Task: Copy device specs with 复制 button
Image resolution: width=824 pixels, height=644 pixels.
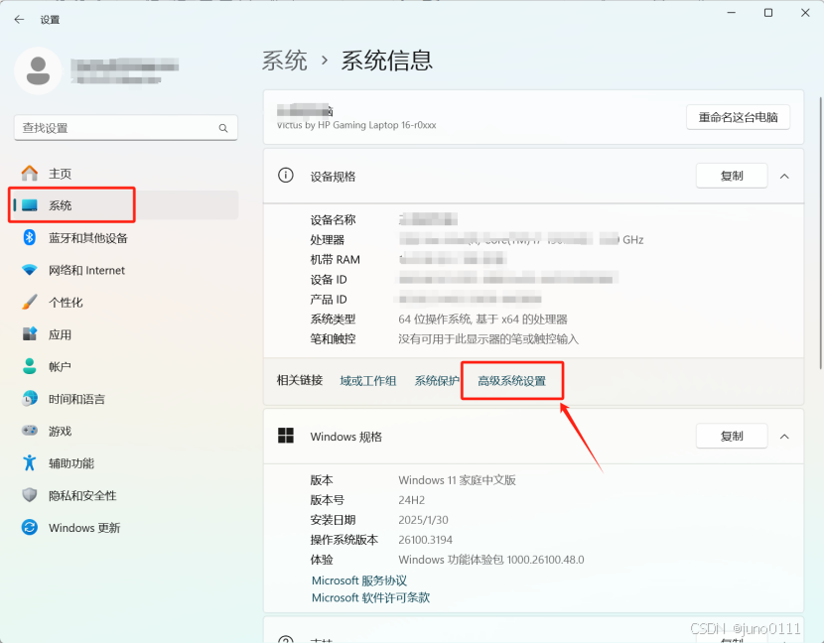Action: pyautogui.click(x=732, y=176)
